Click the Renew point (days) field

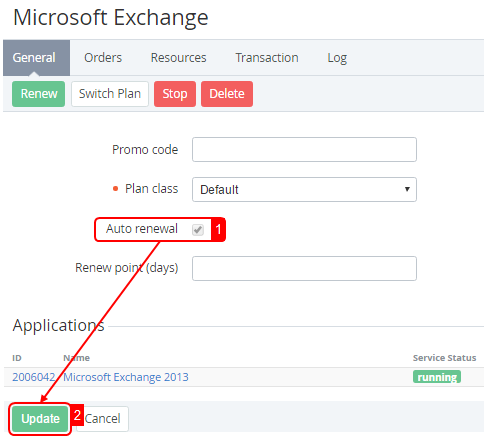(x=304, y=268)
